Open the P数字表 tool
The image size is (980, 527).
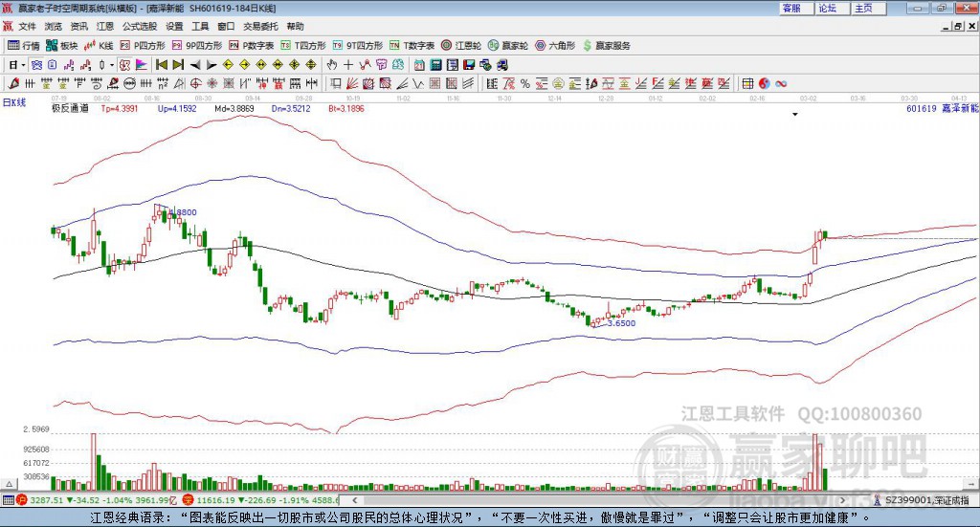(252, 46)
